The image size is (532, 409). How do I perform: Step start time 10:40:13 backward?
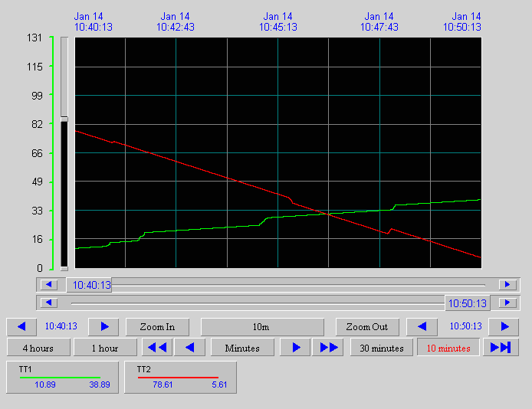click(x=21, y=326)
